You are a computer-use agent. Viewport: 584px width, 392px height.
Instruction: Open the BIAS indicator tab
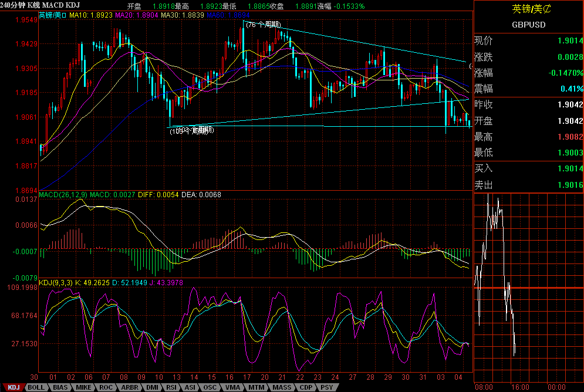pyautogui.click(x=60, y=387)
